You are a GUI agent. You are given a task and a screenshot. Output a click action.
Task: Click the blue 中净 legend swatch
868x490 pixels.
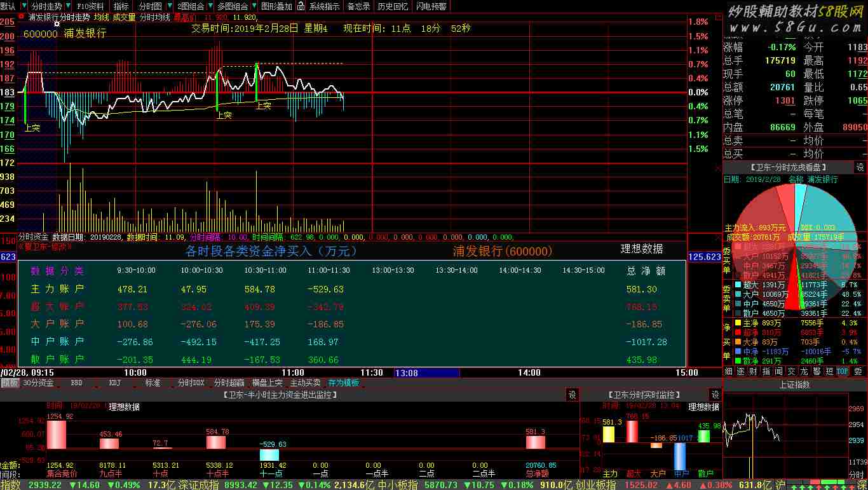pyautogui.click(x=738, y=351)
